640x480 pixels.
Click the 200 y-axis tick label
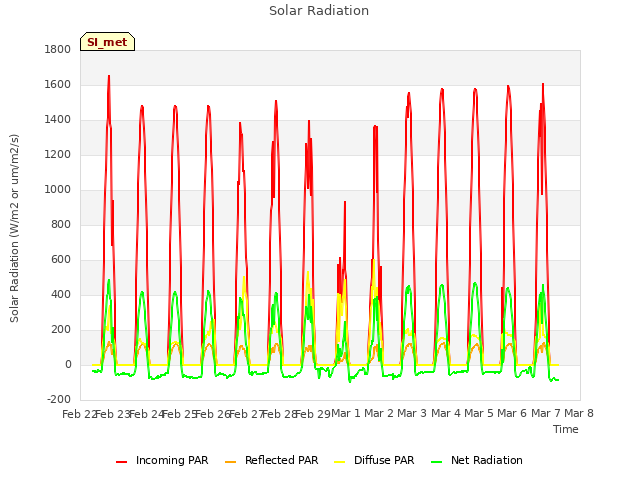61,330
